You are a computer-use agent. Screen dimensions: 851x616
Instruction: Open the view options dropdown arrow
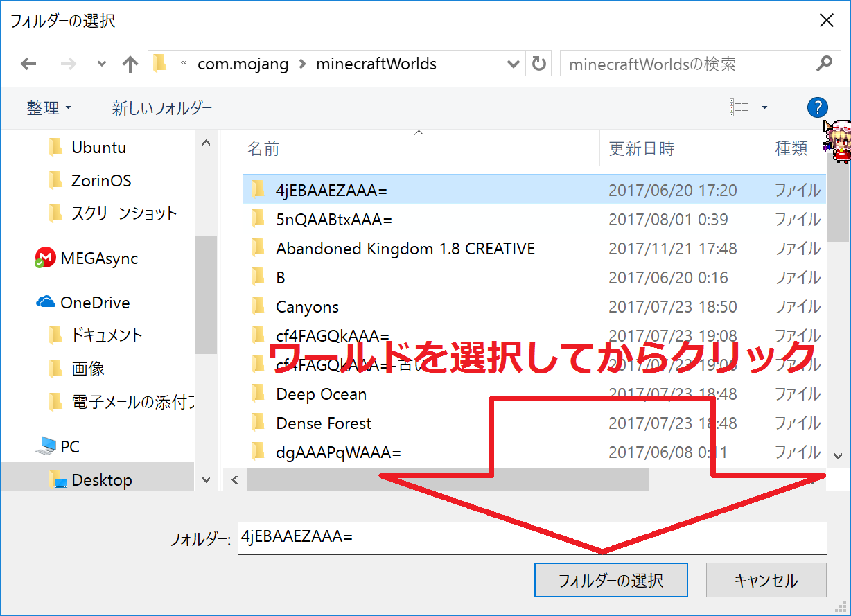coord(764,107)
